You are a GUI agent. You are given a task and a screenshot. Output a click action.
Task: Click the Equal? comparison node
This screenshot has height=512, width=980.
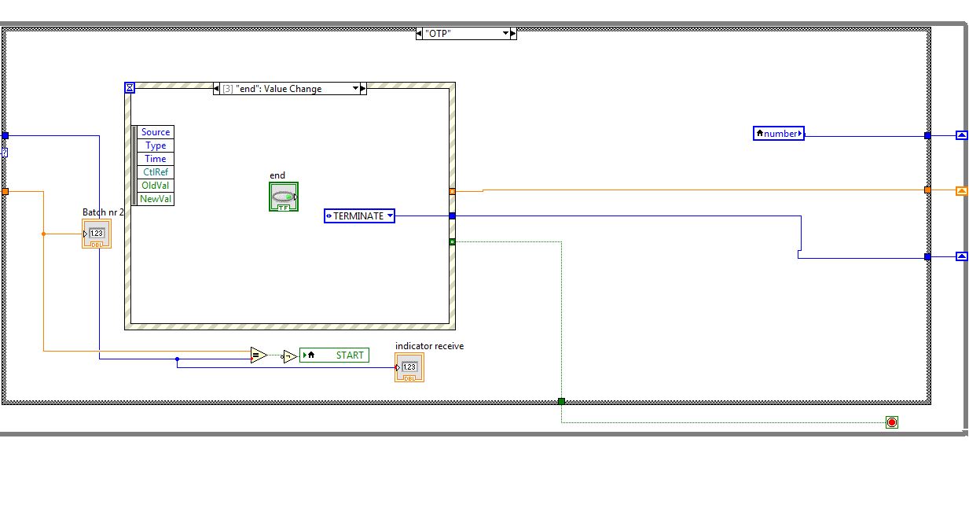(x=258, y=355)
